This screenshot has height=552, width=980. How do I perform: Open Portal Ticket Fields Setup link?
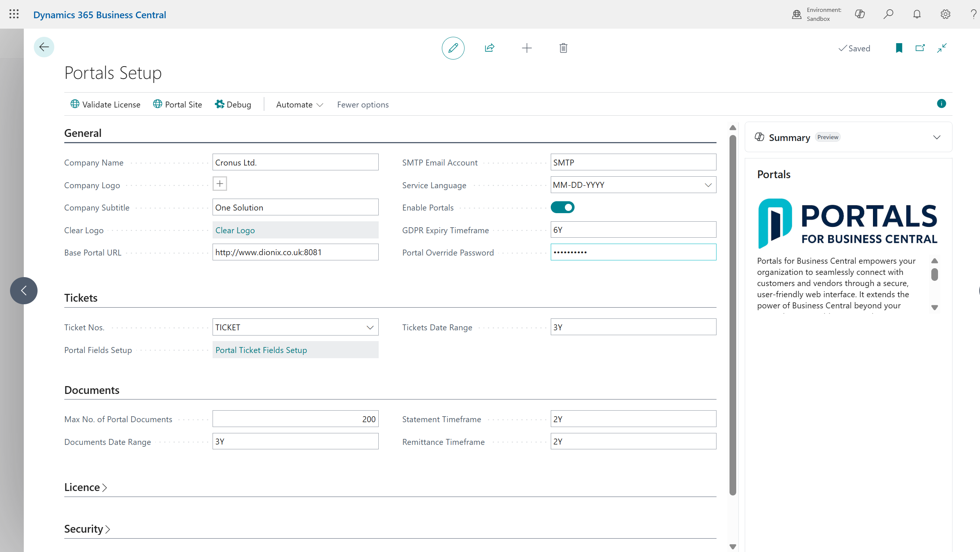[261, 350]
